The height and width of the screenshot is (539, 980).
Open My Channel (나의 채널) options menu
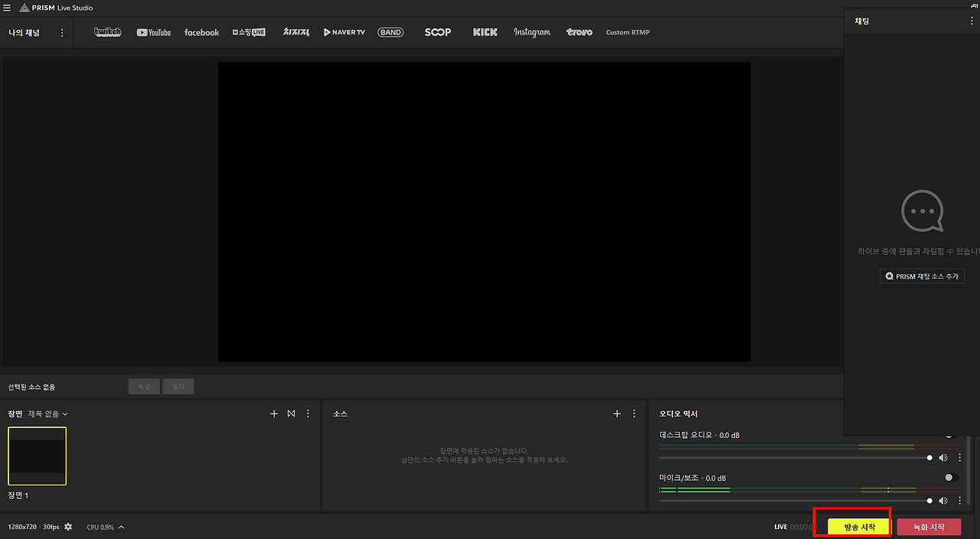point(62,33)
